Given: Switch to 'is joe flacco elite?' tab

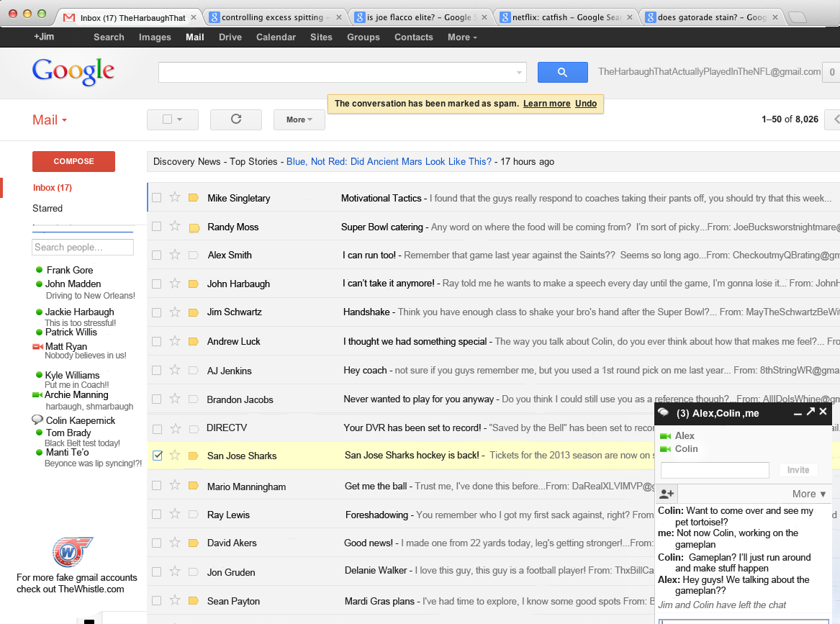Looking at the screenshot, I should pyautogui.click(x=420, y=17).
